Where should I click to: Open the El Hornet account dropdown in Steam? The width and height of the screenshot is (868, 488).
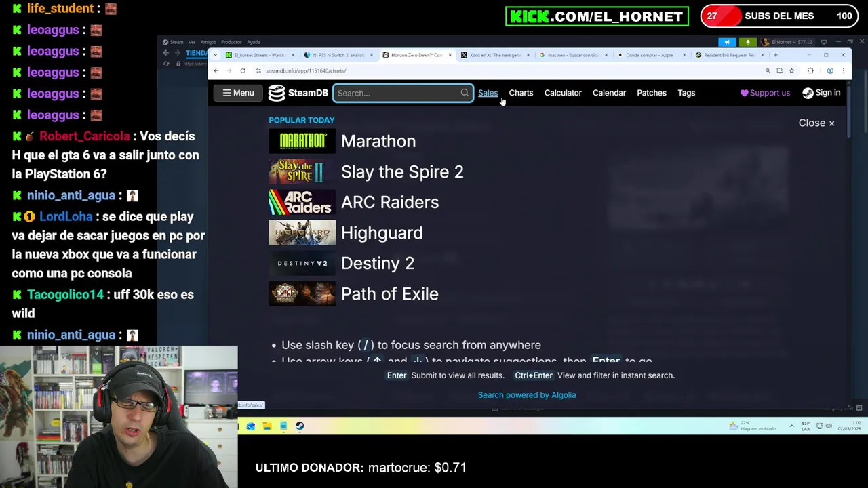pyautogui.click(x=788, y=42)
